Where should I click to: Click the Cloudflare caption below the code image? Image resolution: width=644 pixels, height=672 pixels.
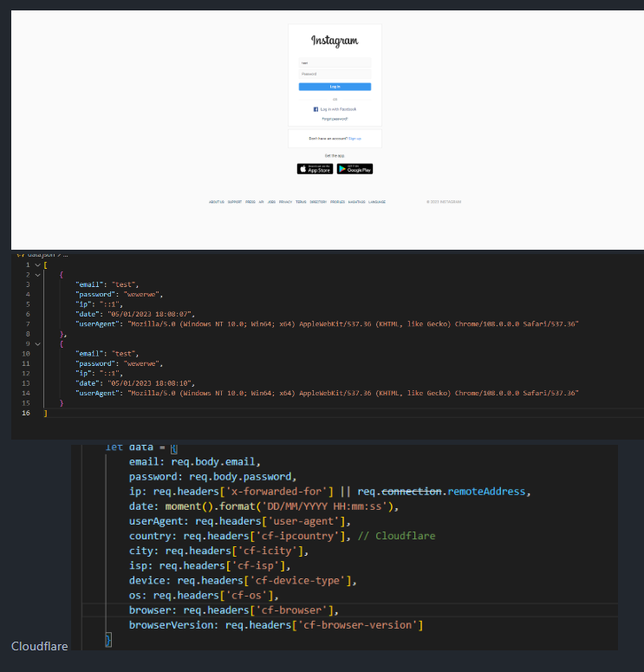click(39, 646)
